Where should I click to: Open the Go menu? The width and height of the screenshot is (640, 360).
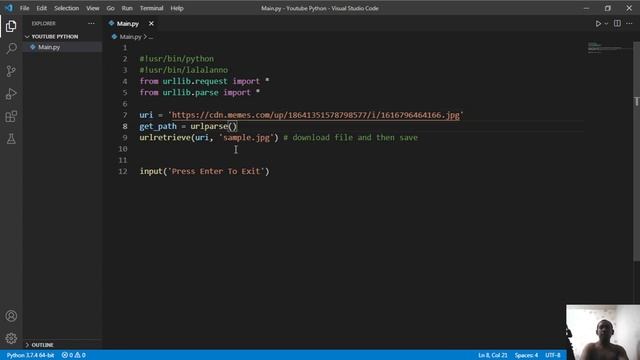pyautogui.click(x=111, y=8)
